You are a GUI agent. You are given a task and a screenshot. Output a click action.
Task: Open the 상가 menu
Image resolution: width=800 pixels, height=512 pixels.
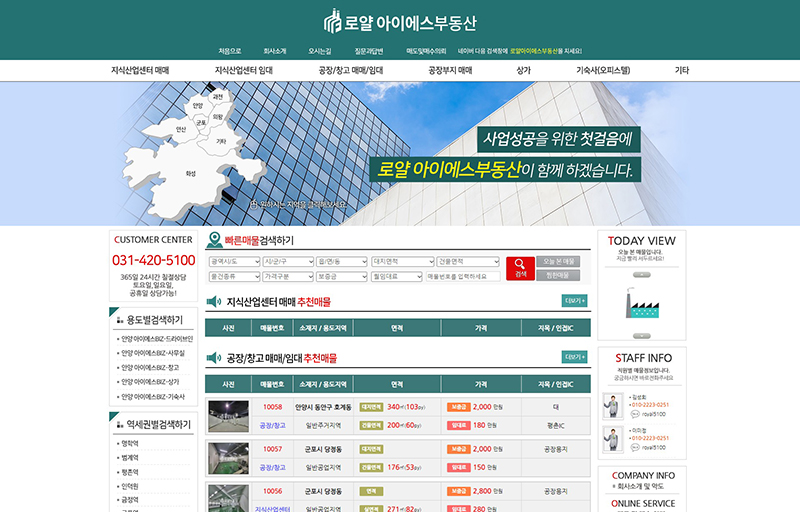coord(523,70)
